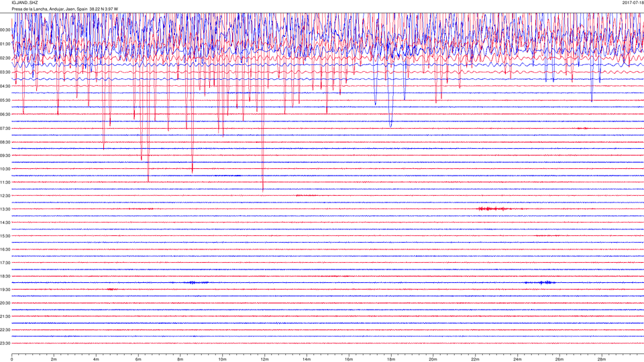
Task: Click the 22m axis tick label
Action: [x=475, y=359]
